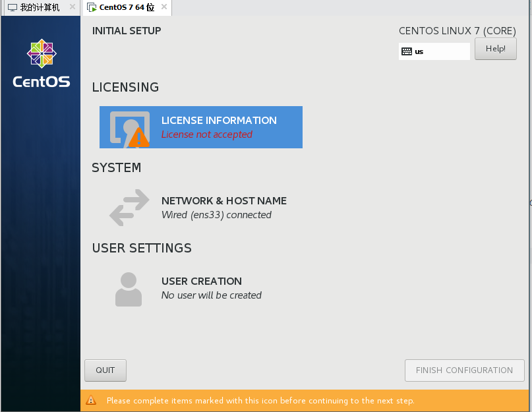Select the CentOS 7 64 位 tab

(127, 7)
